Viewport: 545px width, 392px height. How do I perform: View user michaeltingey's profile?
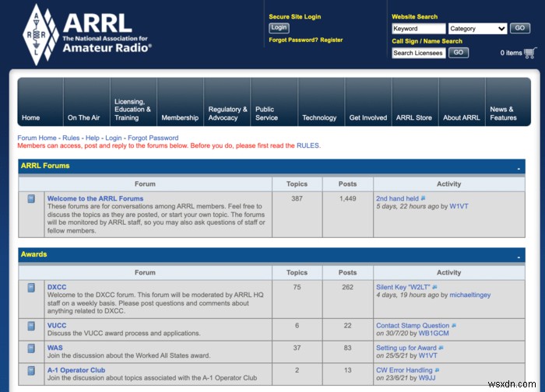click(470, 295)
